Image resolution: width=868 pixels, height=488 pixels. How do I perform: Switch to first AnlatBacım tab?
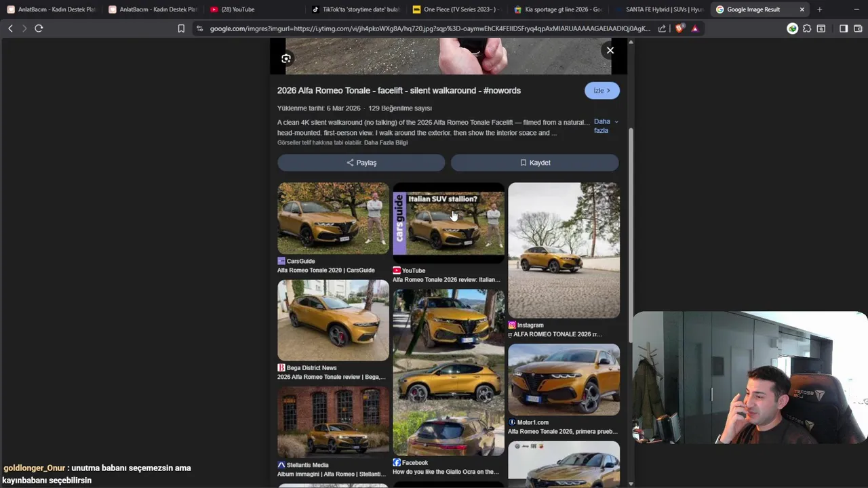coord(51,9)
